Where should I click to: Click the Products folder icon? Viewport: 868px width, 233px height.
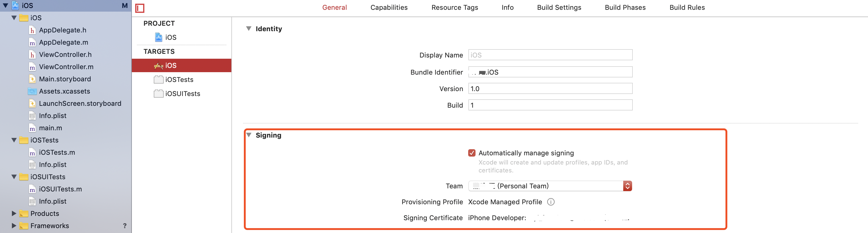click(24, 213)
